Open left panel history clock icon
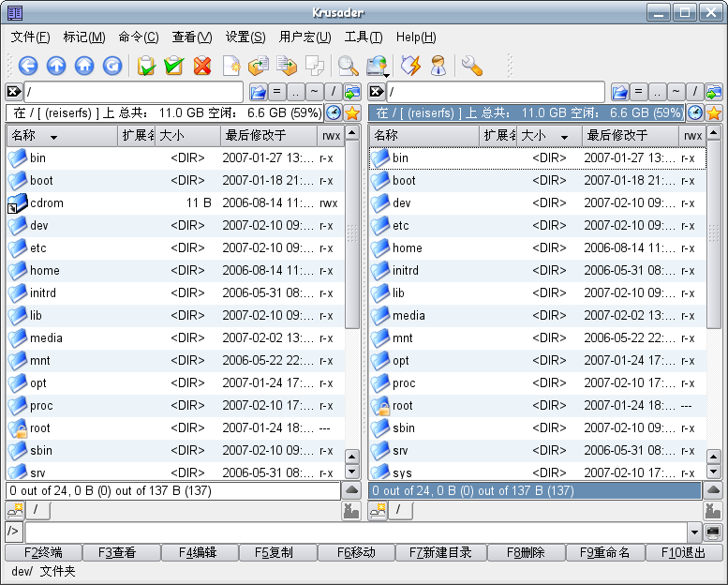The image size is (728, 585). [x=334, y=112]
